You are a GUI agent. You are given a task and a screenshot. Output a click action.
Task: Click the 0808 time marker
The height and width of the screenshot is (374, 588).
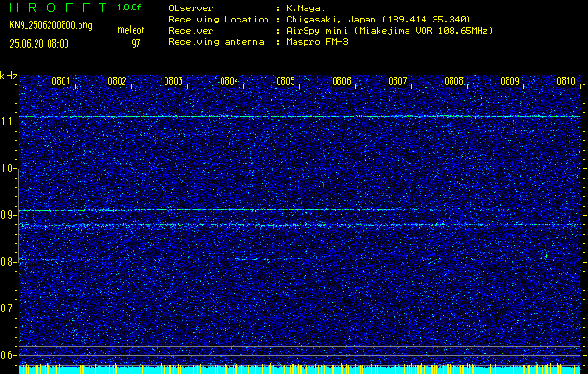pyautogui.click(x=453, y=81)
